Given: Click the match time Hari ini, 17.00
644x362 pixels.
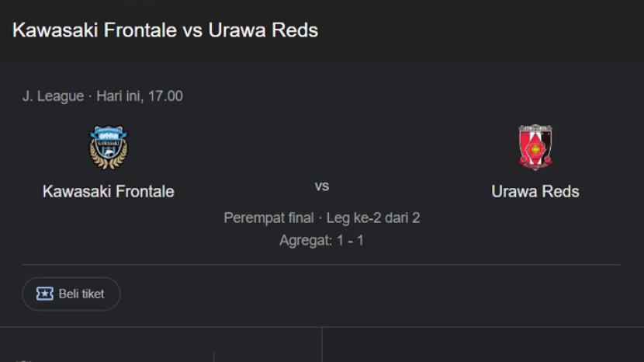Looking at the screenshot, I should pos(140,96).
